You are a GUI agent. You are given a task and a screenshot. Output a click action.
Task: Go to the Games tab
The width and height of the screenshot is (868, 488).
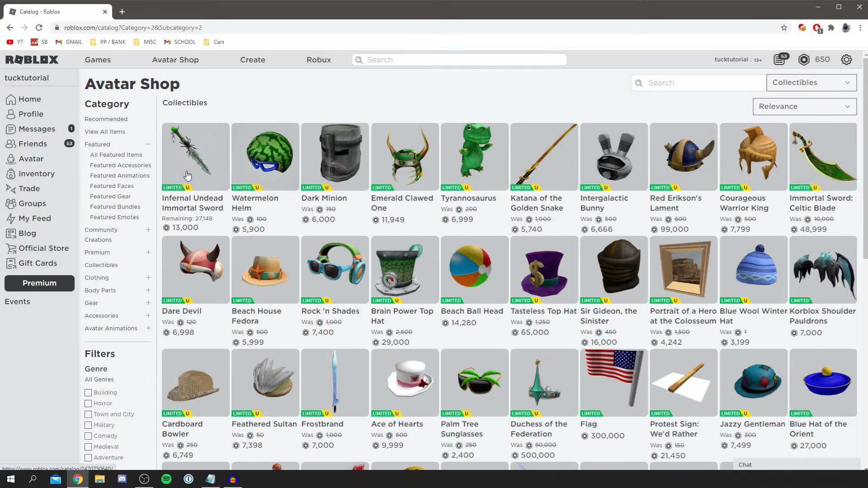pos(98,60)
